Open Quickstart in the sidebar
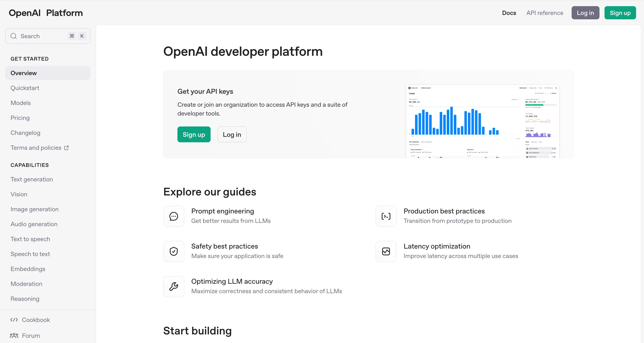This screenshot has height=343, width=644. [25, 88]
